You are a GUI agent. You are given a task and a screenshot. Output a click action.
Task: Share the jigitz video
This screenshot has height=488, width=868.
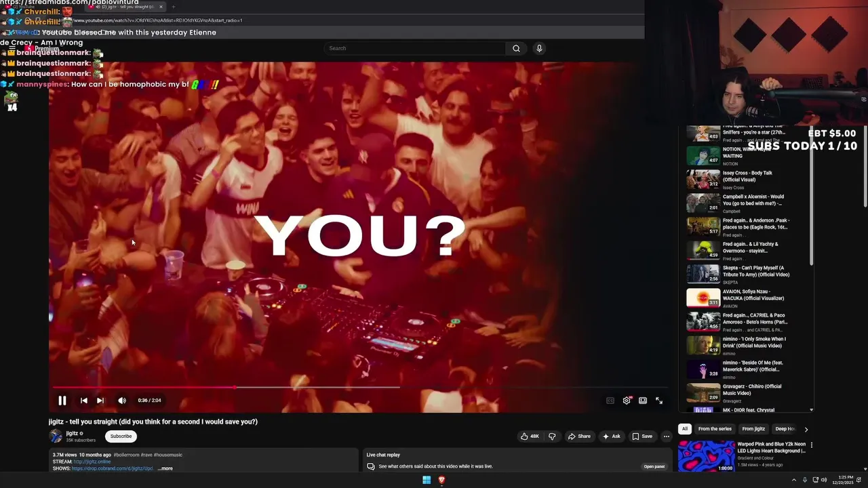pos(579,436)
